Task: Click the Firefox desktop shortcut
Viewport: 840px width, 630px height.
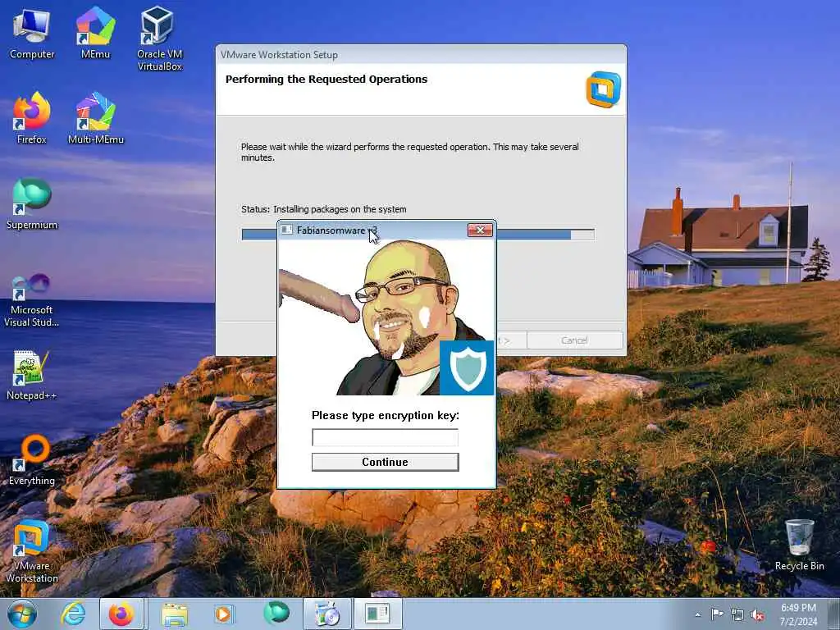Action: [32, 118]
